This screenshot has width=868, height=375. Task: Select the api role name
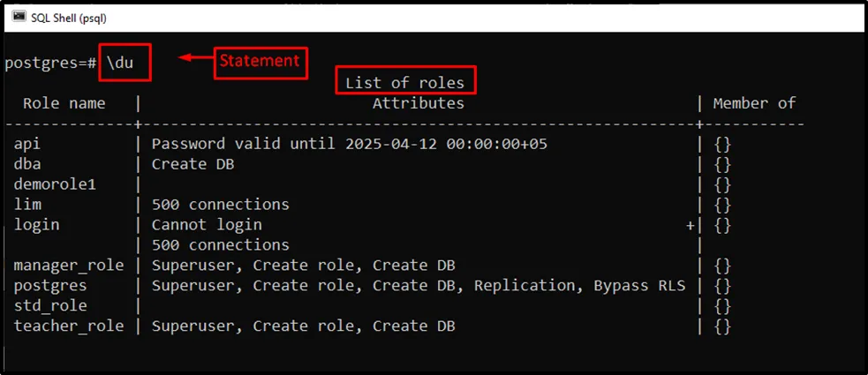(27, 143)
